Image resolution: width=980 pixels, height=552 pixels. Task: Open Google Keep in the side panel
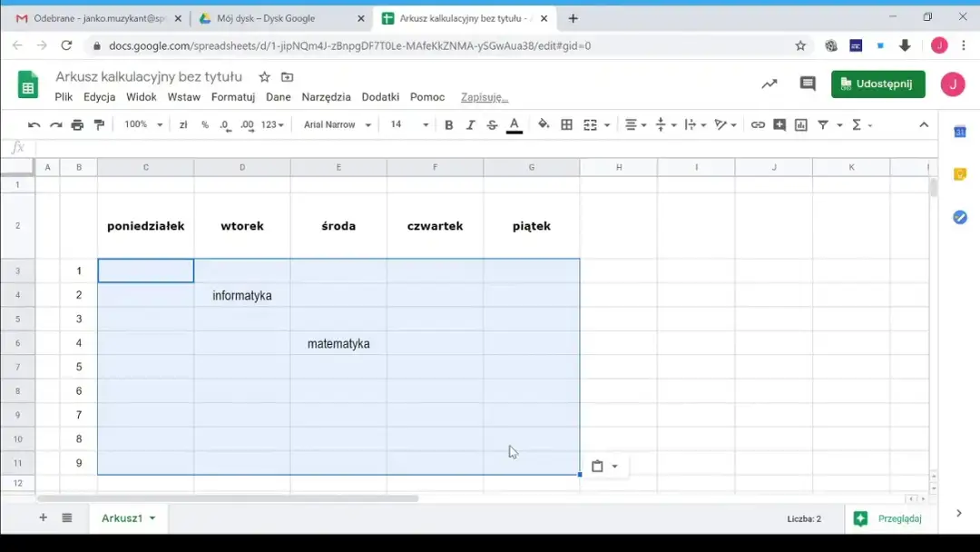(x=959, y=173)
